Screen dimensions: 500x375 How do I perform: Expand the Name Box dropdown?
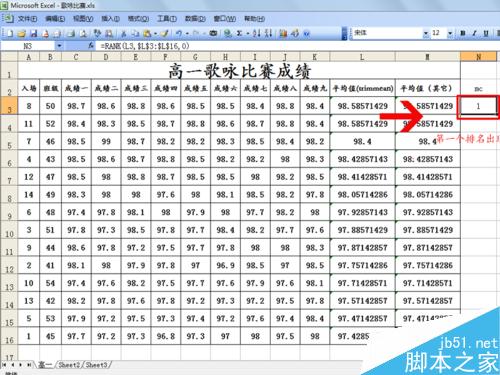click(x=59, y=46)
